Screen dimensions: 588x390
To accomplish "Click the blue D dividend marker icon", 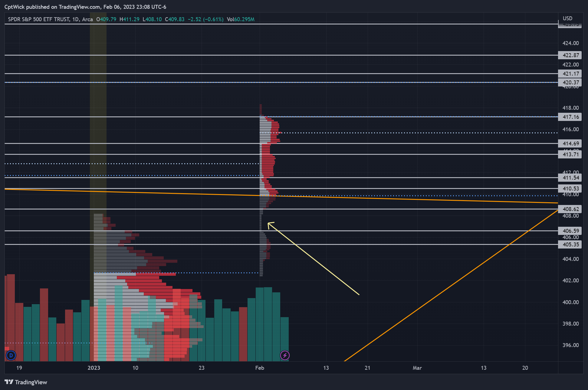I will coord(11,355).
